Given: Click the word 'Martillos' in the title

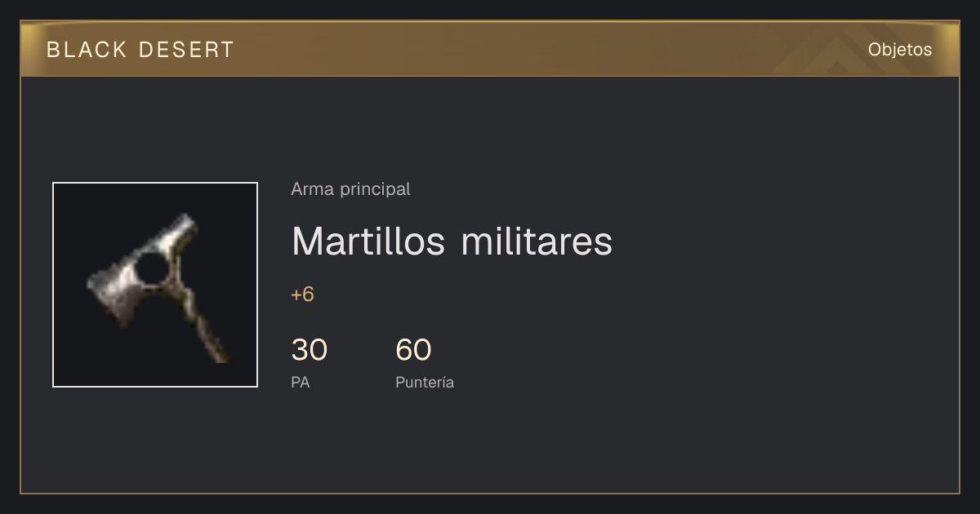Looking at the screenshot, I should click(x=368, y=241).
